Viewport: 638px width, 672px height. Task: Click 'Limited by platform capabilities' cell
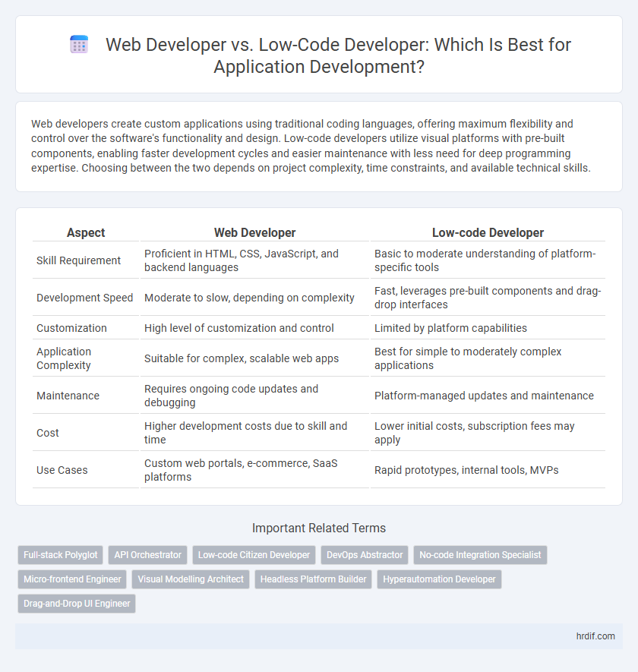(488, 328)
